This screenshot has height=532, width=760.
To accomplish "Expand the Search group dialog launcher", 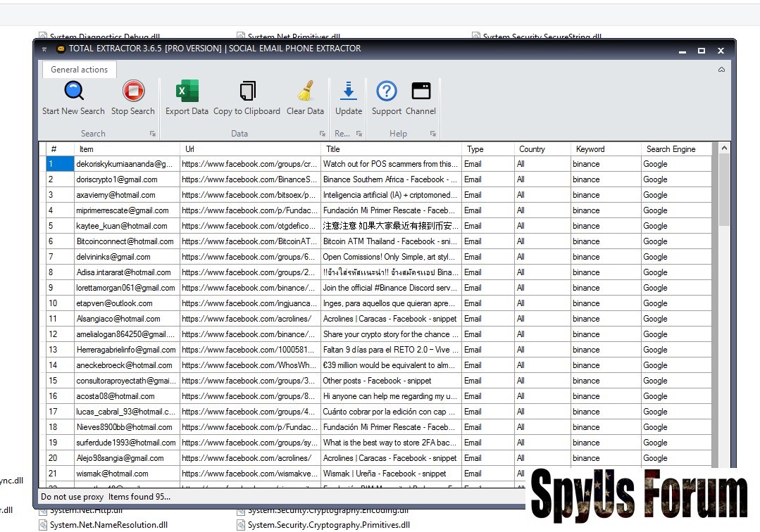I will 152,134.
